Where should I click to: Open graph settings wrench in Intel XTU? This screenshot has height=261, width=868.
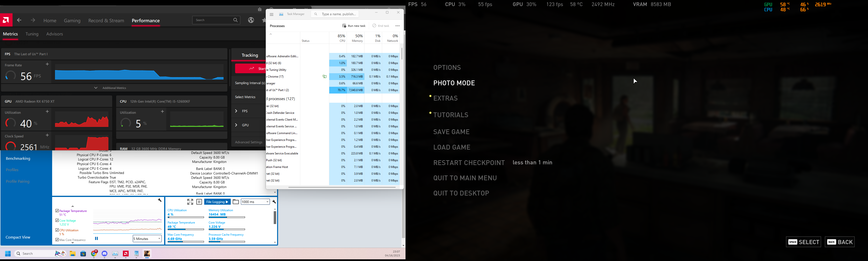160,200
